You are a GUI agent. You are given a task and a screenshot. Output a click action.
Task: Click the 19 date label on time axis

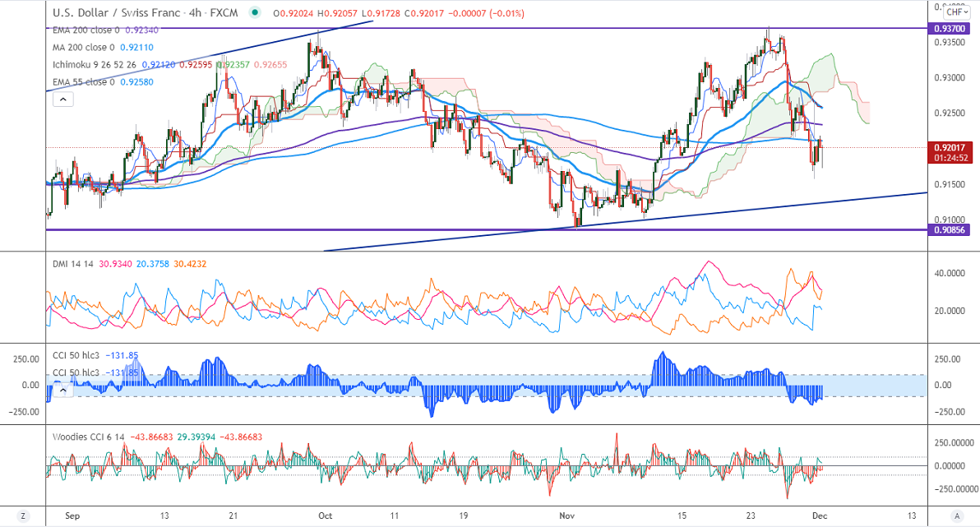pyautogui.click(x=463, y=515)
